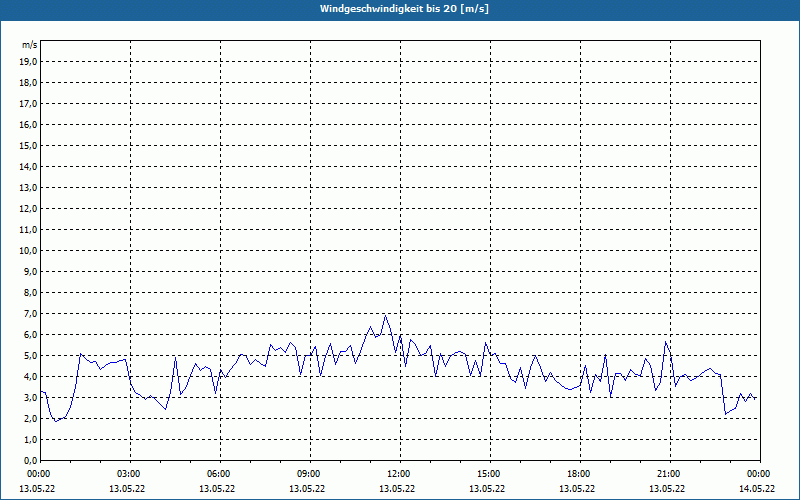Select the 8,0 y-axis label
The image size is (800, 500).
pos(31,292)
